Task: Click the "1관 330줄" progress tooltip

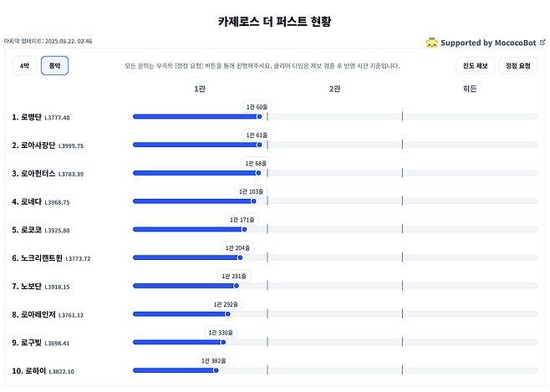Action: 222,333
